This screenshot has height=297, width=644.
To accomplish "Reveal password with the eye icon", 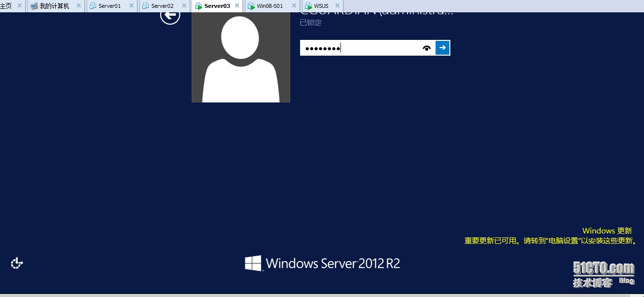I will coord(427,48).
